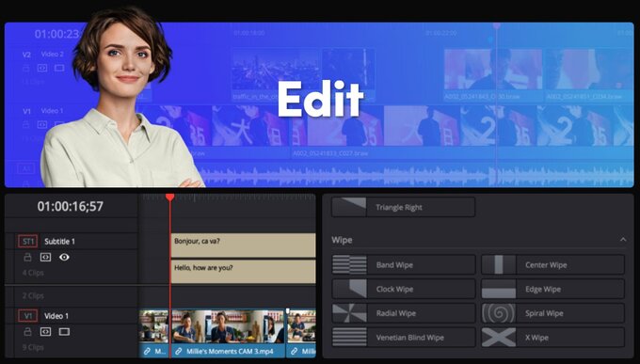Image resolution: width=640 pixels, height=364 pixels.
Task: Click the Clock Wipe icon
Action: 349,289
